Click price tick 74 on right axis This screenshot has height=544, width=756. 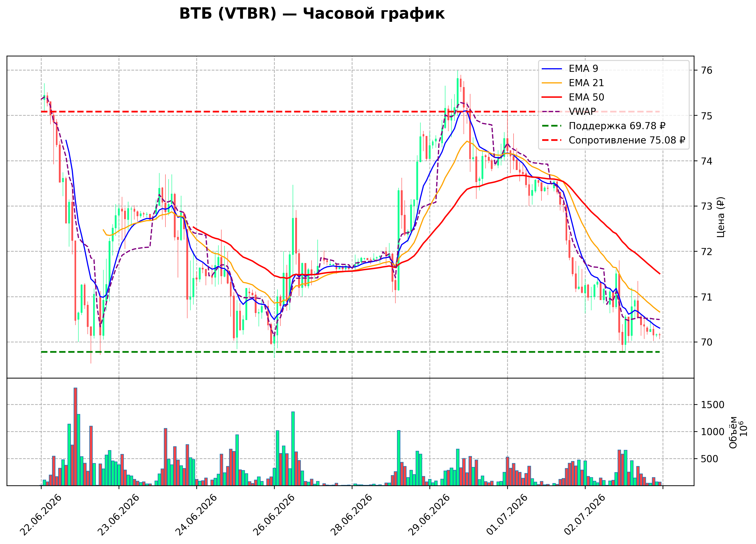(707, 161)
